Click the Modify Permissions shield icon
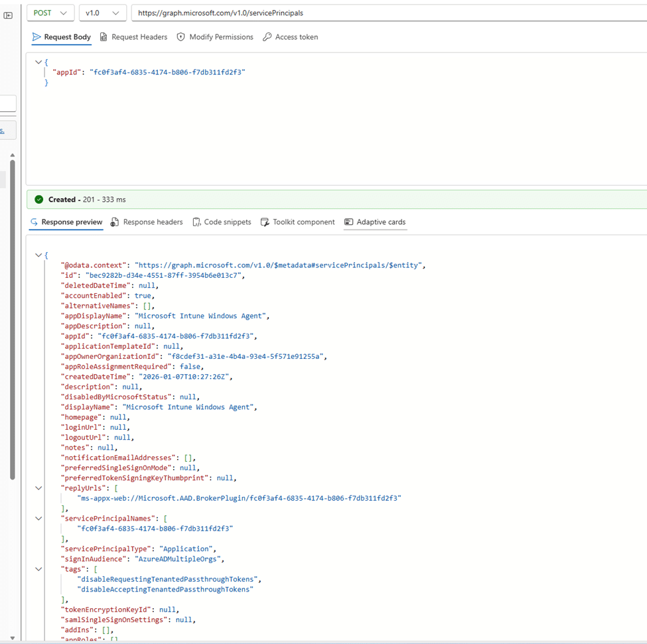 [x=180, y=37]
